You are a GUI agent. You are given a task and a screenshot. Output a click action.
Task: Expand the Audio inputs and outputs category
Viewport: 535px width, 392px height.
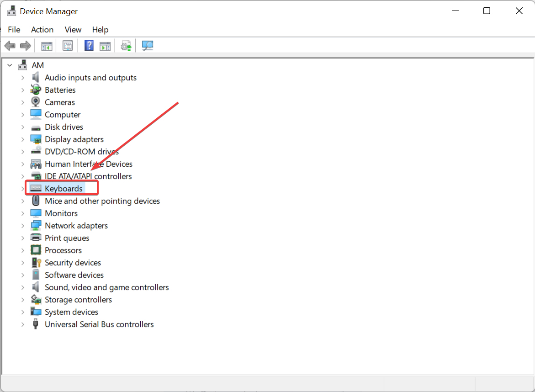(22, 78)
